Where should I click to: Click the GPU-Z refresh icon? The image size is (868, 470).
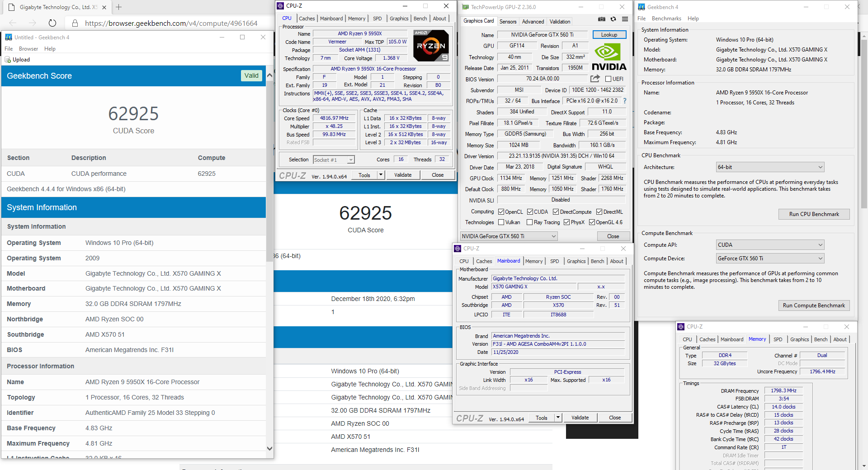tap(613, 19)
